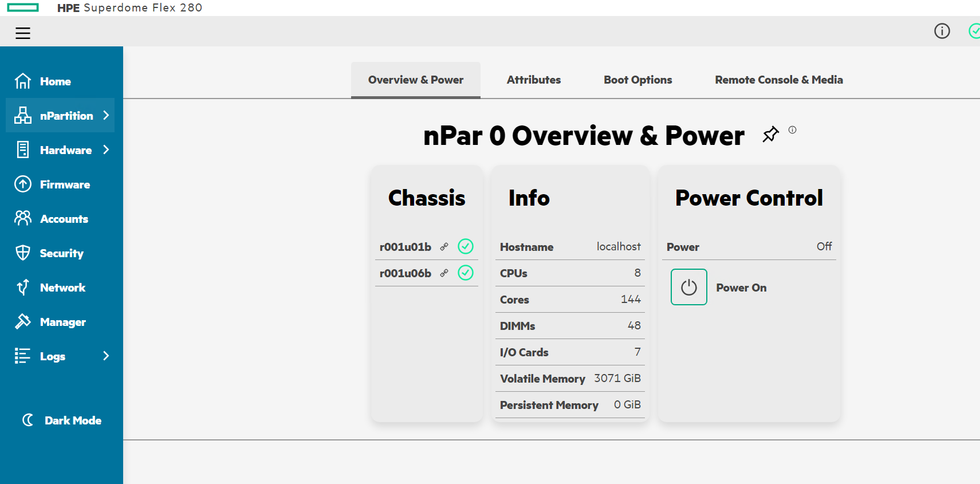Click the Power status Off value
Image resolution: width=980 pixels, height=484 pixels.
824,246
